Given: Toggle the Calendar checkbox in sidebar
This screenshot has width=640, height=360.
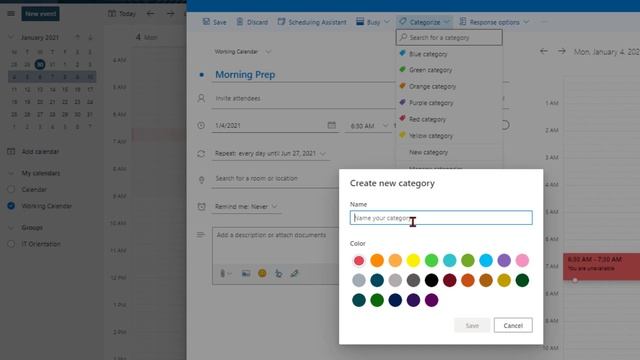Looking at the screenshot, I should pyautogui.click(x=11, y=189).
